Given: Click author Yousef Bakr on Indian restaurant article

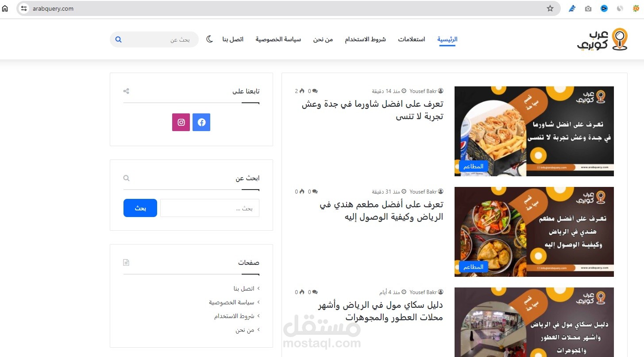Looking at the screenshot, I should [x=426, y=192].
